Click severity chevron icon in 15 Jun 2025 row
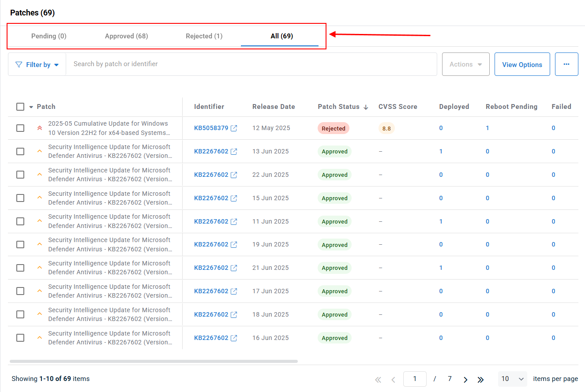The height and width of the screenshot is (392, 585). [40, 198]
